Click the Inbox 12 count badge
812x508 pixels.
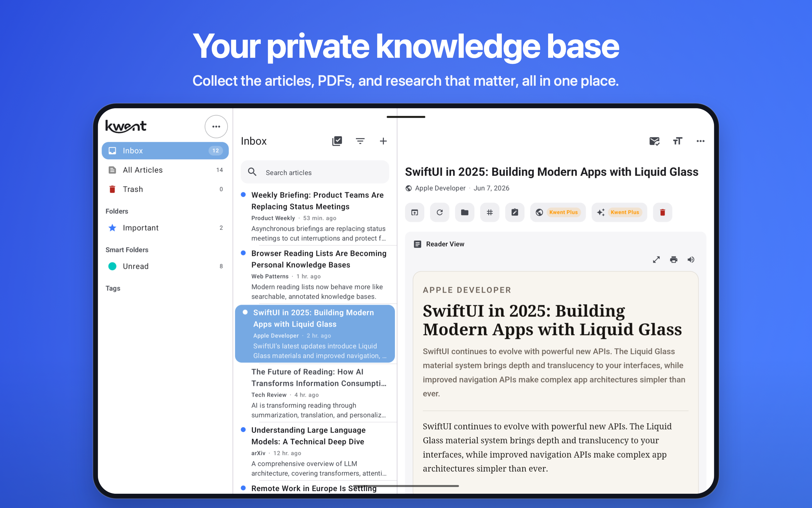pos(215,150)
